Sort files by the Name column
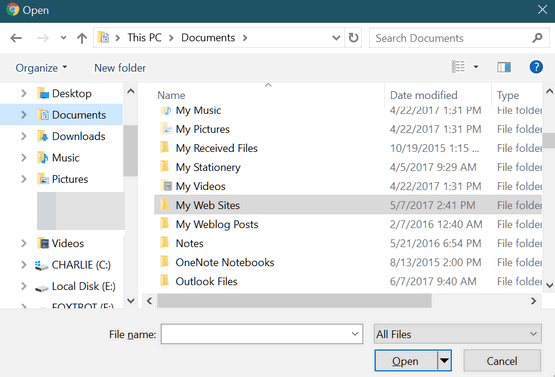Screen dimensions: 555x377 pyautogui.click(x=171, y=95)
